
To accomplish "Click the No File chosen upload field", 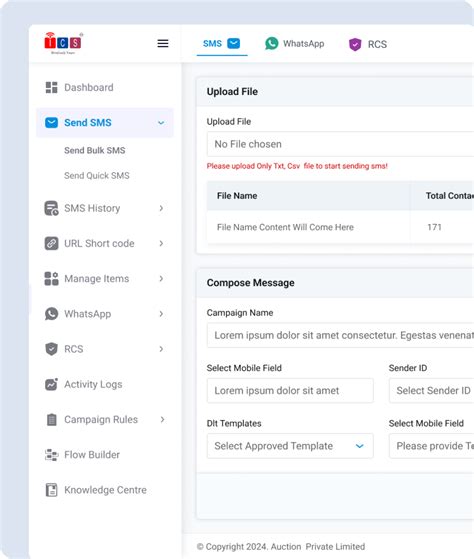I will (340, 144).
